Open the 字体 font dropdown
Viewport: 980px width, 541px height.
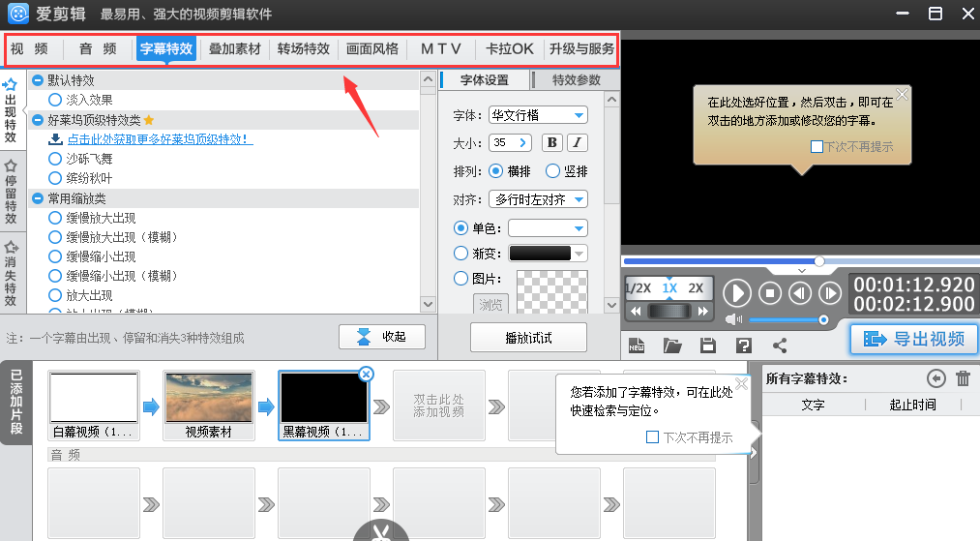(x=538, y=115)
